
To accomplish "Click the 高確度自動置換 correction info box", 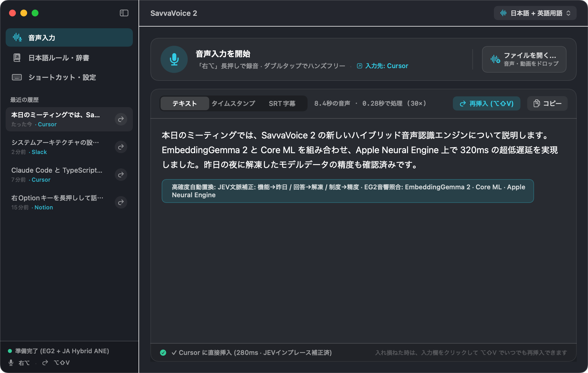I will 348,191.
